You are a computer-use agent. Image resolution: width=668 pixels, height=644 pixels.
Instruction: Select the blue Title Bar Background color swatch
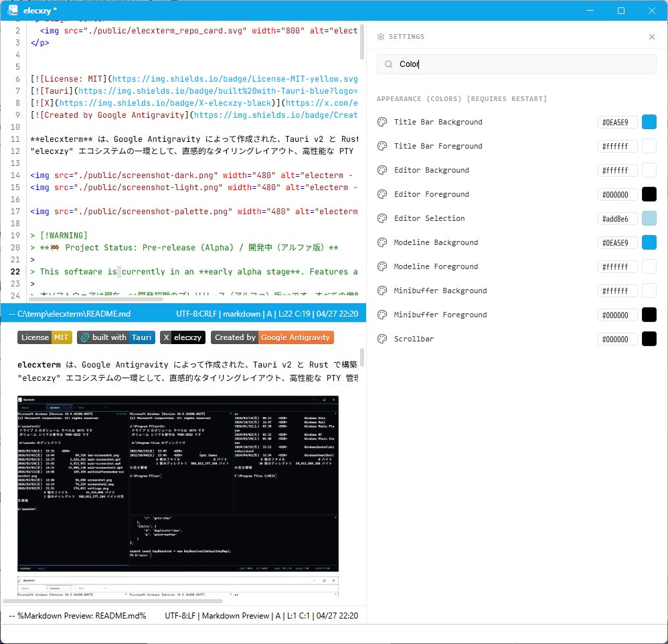[649, 122]
